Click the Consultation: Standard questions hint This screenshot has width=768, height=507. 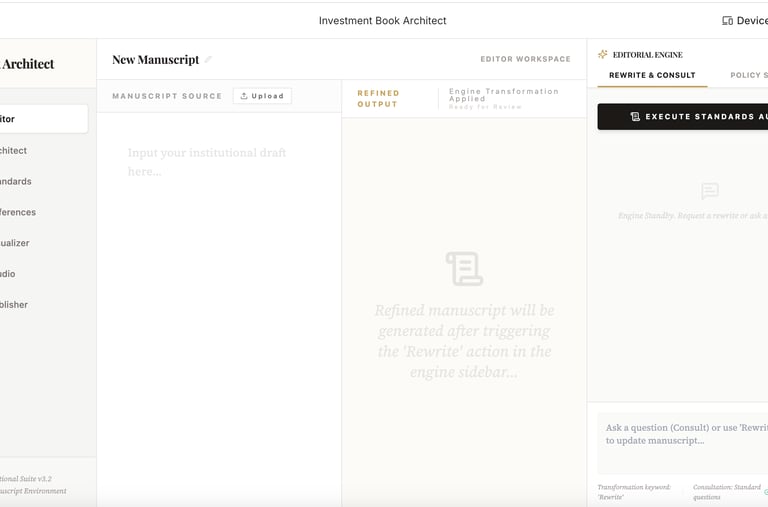[x=727, y=492]
